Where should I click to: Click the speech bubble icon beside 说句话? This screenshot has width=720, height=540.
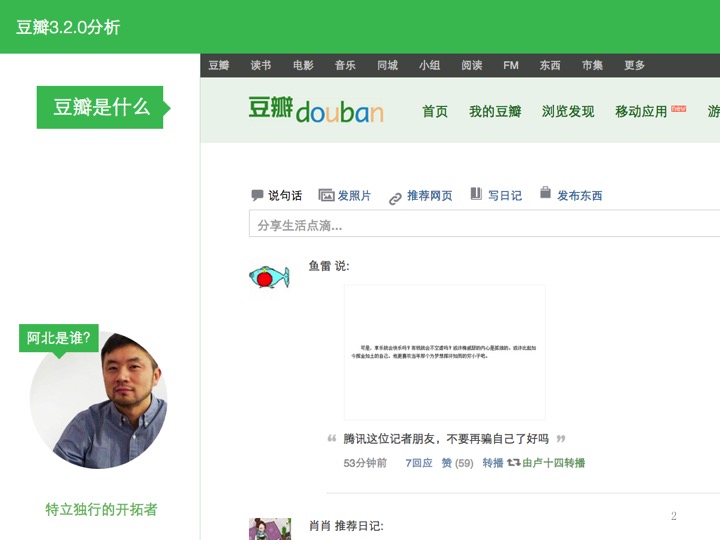(x=257, y=196)
